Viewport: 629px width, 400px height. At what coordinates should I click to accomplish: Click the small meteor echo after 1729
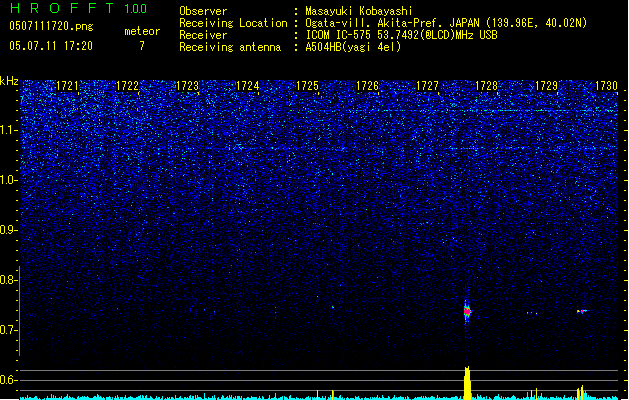(x=582, y=311)
